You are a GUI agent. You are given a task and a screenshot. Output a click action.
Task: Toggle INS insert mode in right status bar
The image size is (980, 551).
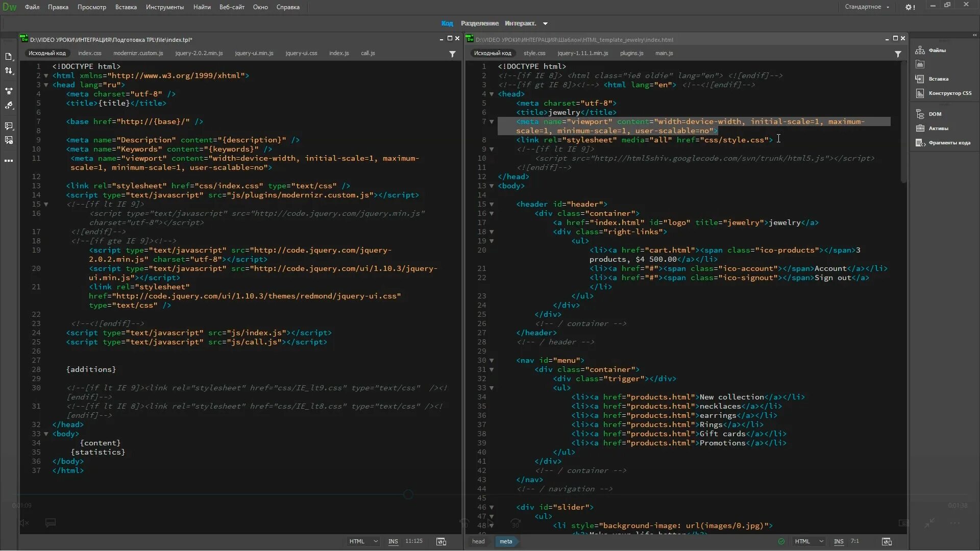[x=839, y=541]
